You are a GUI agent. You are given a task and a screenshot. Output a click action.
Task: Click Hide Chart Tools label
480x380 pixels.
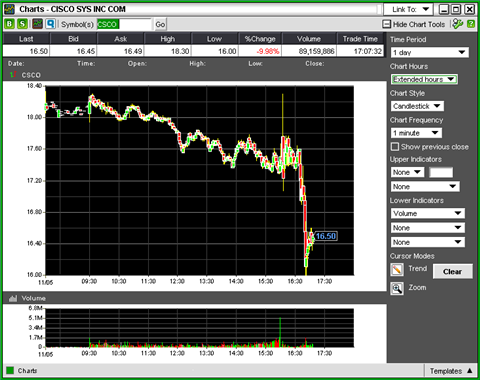click(x=419, y=24)
